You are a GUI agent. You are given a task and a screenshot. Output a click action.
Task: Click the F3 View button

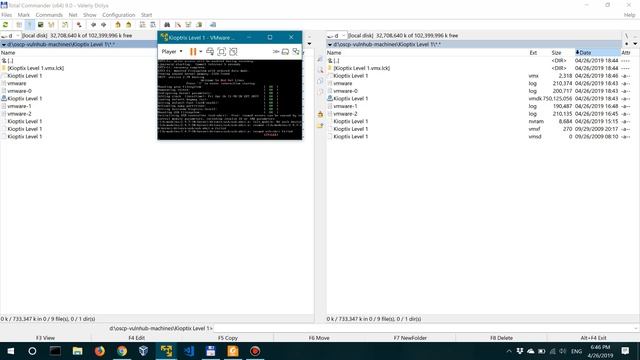pyautogui.click(x=45, y=338)
